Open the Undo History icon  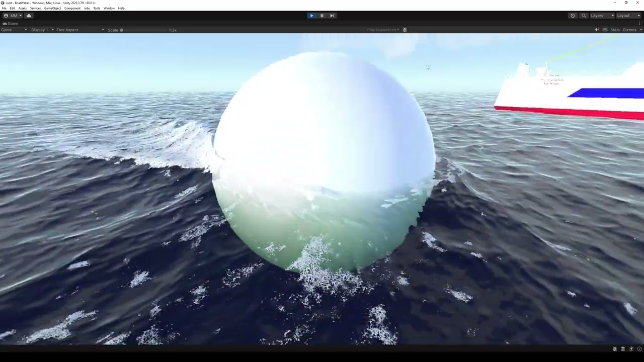573,16
